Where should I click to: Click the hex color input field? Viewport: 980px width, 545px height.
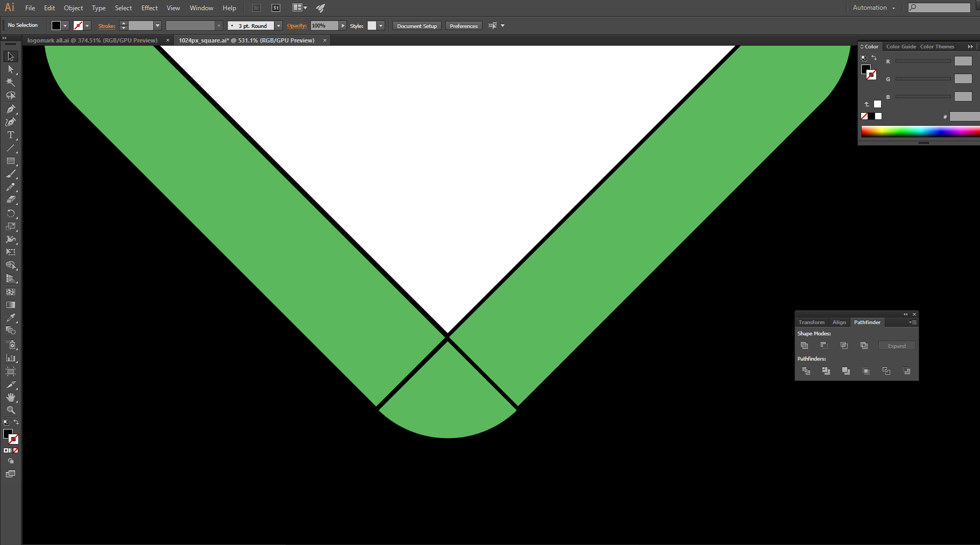coord(964,117)
